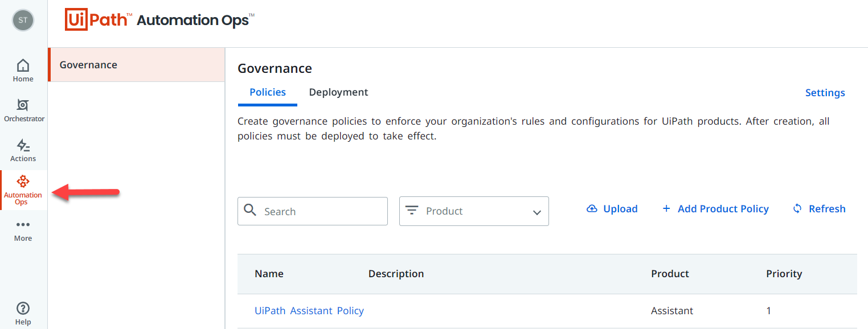Click the Assistant product cell
868x329 pixels.
click(x=672, y=311)
